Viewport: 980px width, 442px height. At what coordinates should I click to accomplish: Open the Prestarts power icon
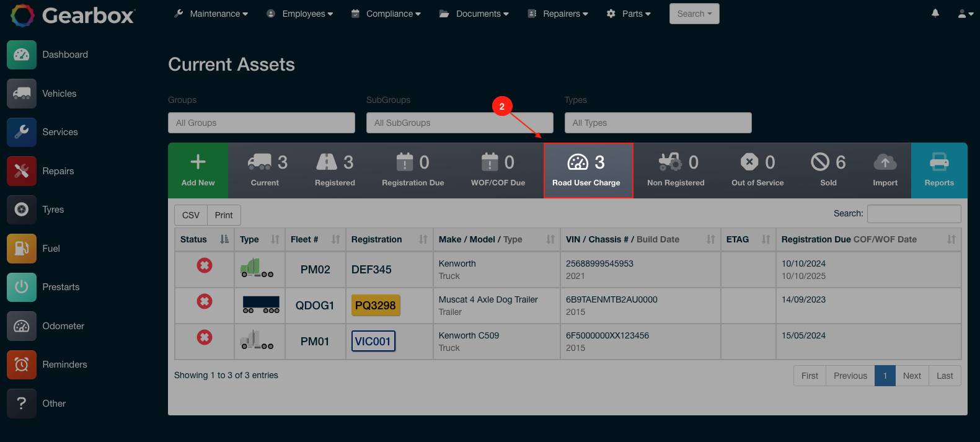point(22,287)
